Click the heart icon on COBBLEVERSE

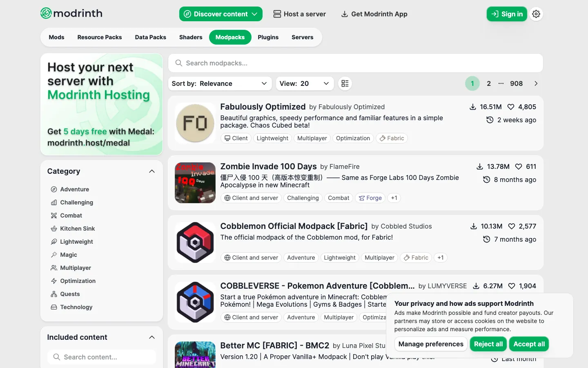pos(512,286)
